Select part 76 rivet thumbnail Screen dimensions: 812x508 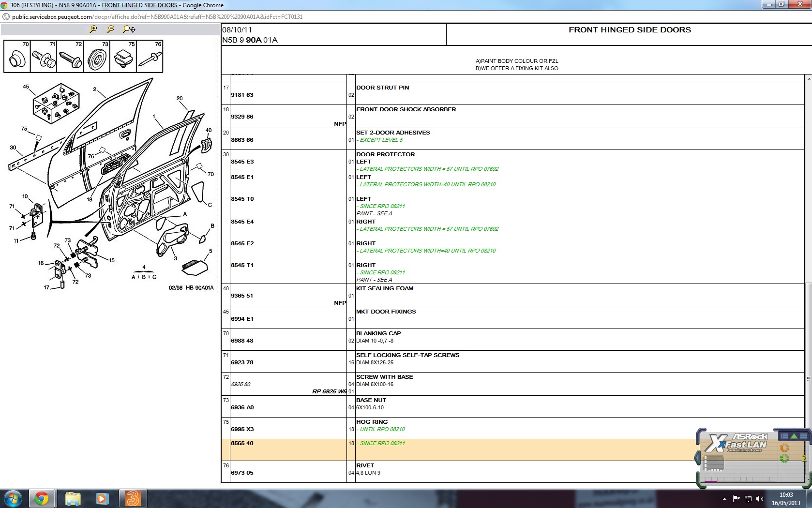[150, 57]
